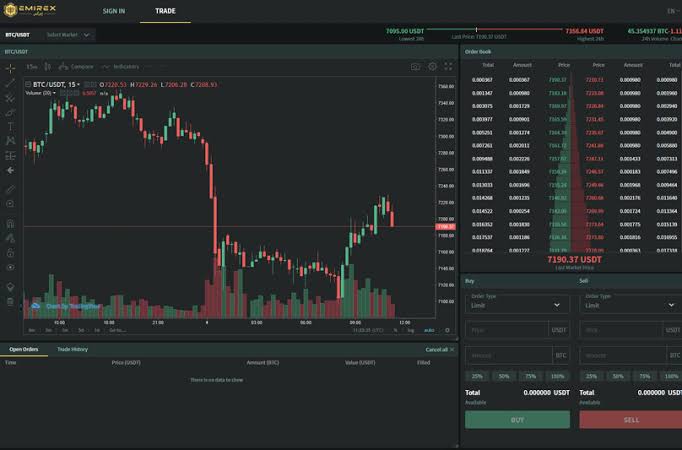Focus the Buy price input field
This screenshot has width=682, height=450.
507,330
